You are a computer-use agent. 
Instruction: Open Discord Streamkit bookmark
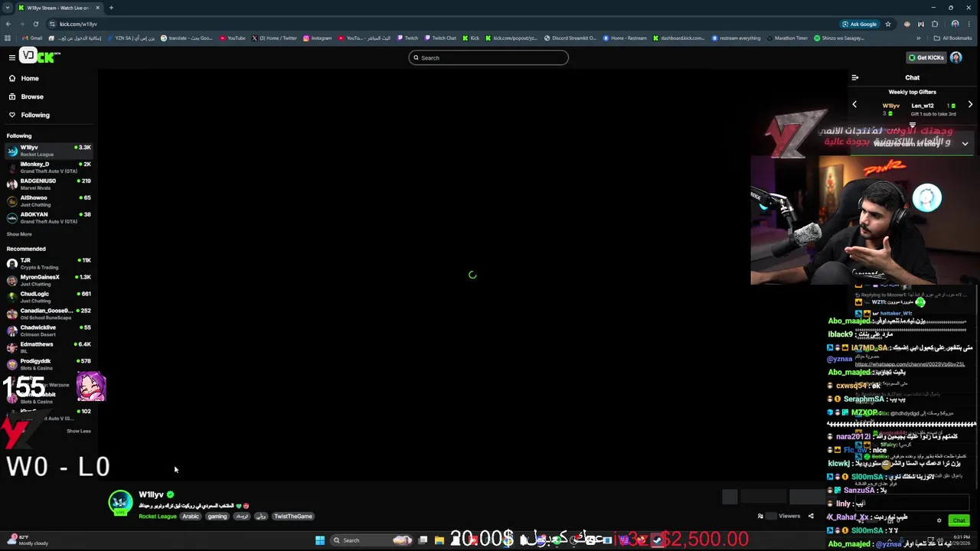coord(570,38)
